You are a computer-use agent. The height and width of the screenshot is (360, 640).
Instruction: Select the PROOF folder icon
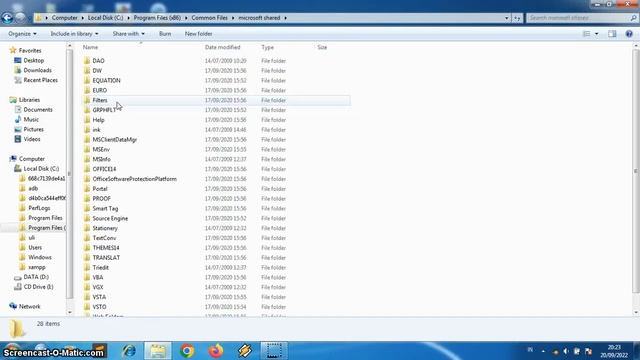point(87,198)
